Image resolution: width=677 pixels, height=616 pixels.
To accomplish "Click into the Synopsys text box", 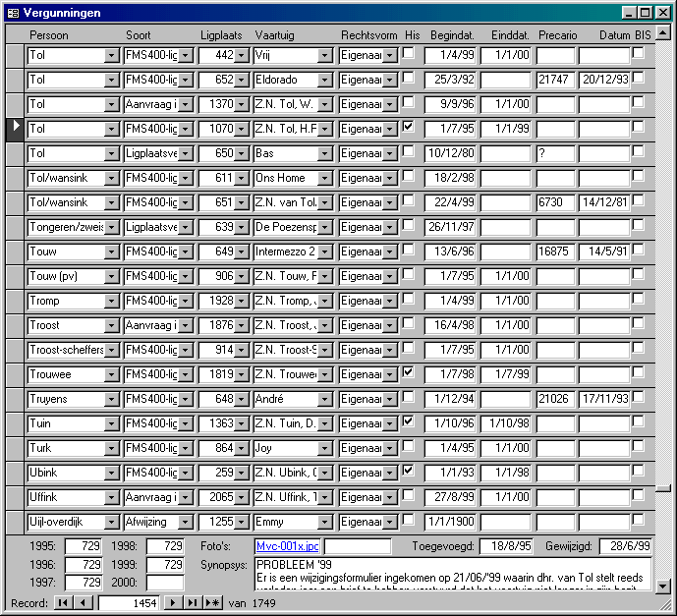I will pos(453,574).
